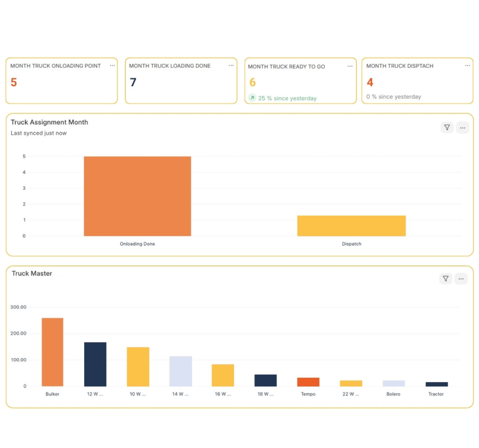
Task: Open options menu on Month Truck Disptach card
Action: click(467, 66)
